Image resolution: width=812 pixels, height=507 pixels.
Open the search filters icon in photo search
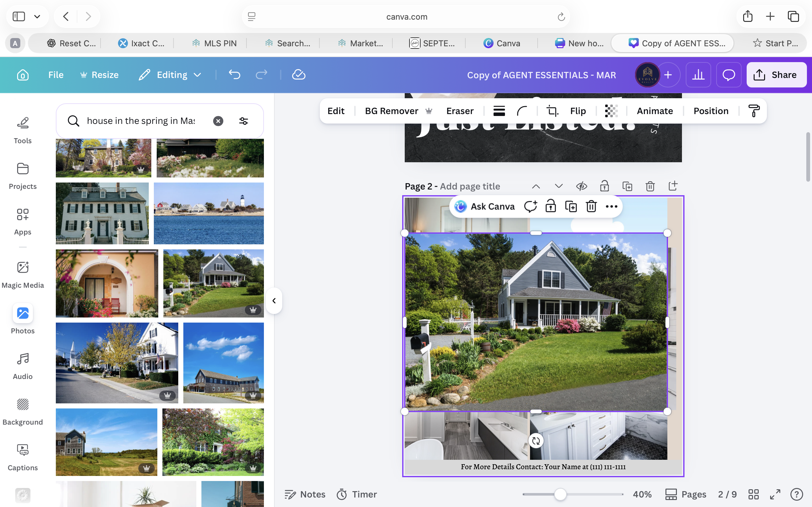(243, 121)
